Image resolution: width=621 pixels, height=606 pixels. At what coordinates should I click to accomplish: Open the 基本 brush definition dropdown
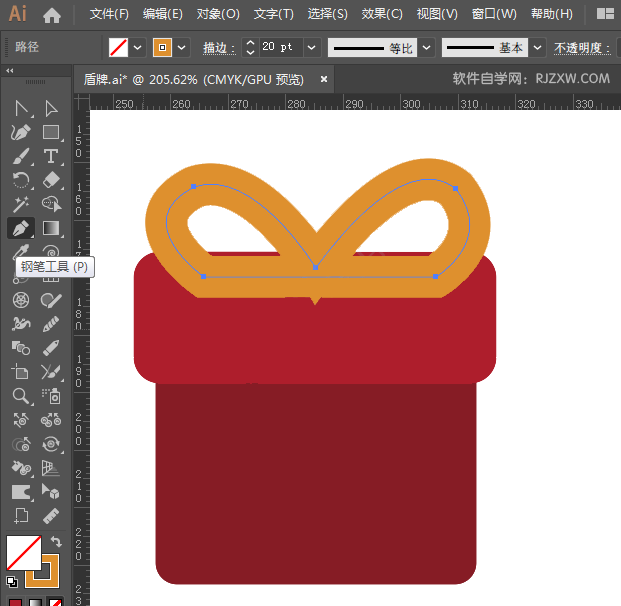click(537, 48)
